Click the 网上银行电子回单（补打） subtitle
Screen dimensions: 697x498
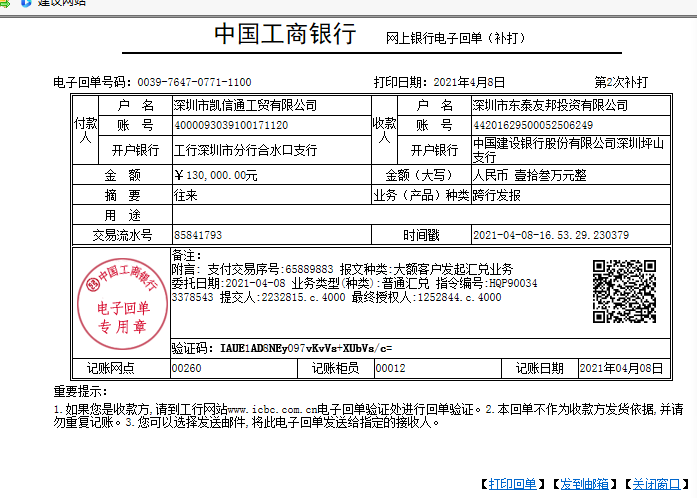[455, 38]
